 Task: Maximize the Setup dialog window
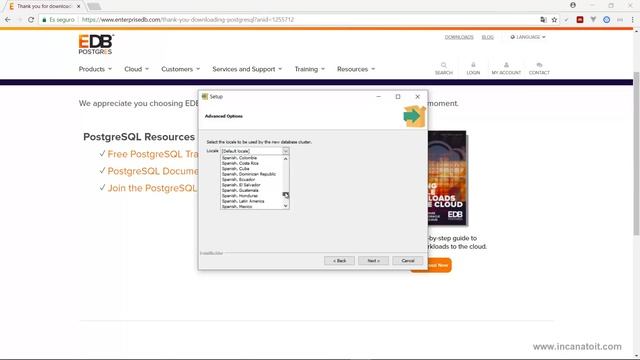(398, 97)
